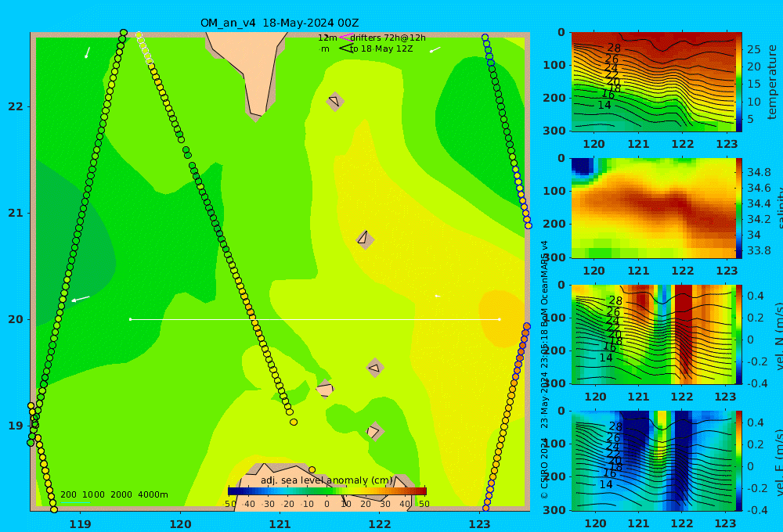
Task: Click the 34.8 tick on the salinity colorbar
Action: click(x=759, y=172)
